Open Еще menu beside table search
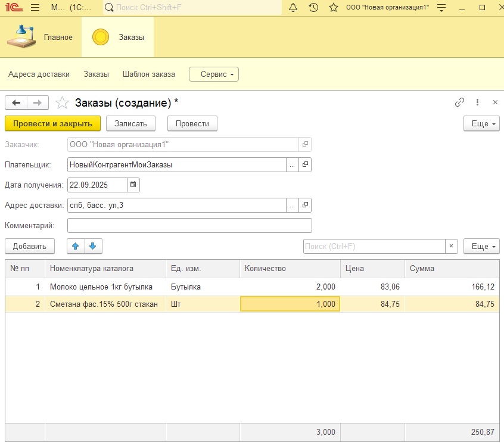This screenshot has width=504, height=445. tap(481, 246)
